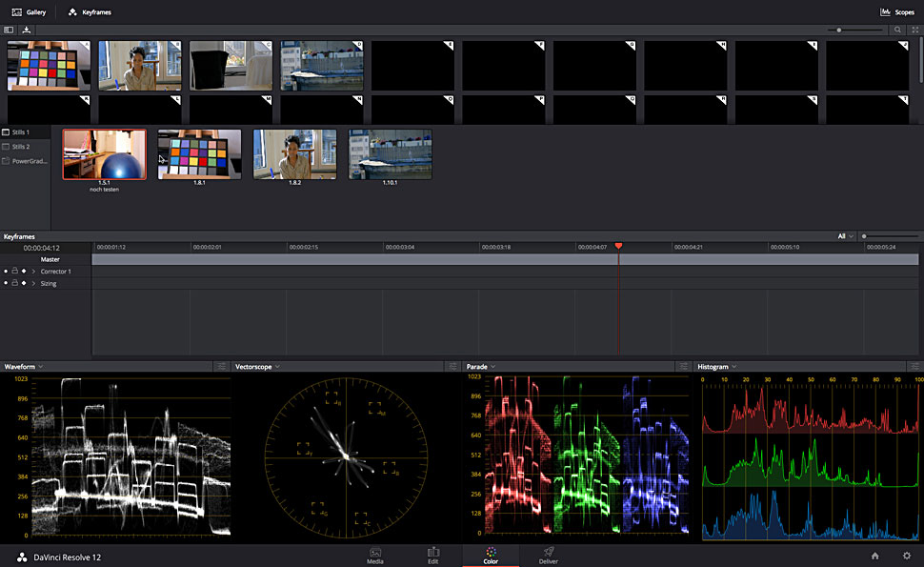This screenshot has width=924, height=567.
Task: Toggle the Sizing track lock icon
Action: click(x=14, y=284)
